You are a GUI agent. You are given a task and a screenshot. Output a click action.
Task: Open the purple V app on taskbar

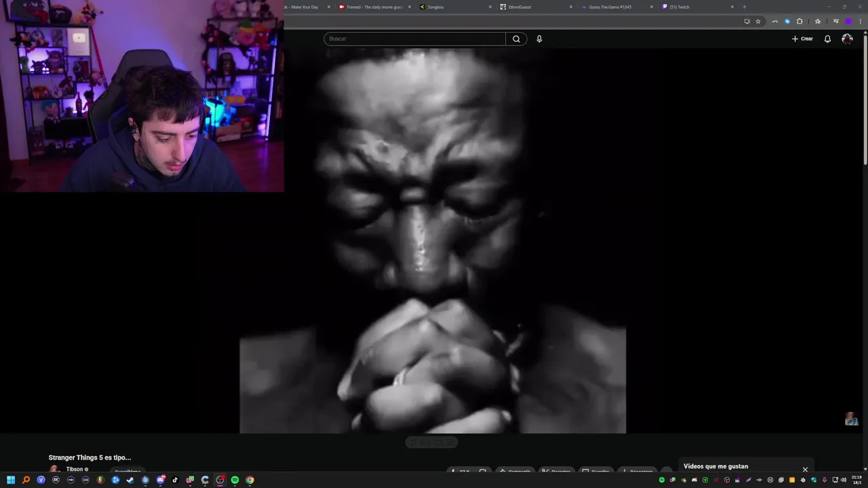point(41,480)
